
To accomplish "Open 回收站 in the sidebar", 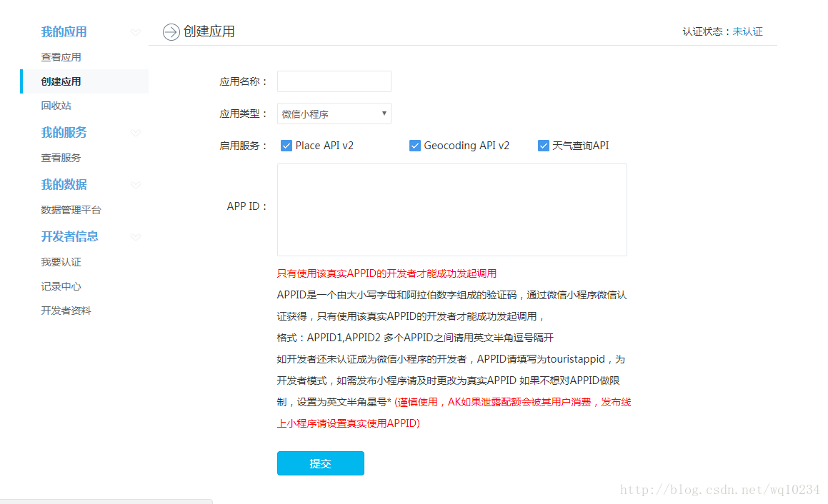I will (x=56, y=106).
